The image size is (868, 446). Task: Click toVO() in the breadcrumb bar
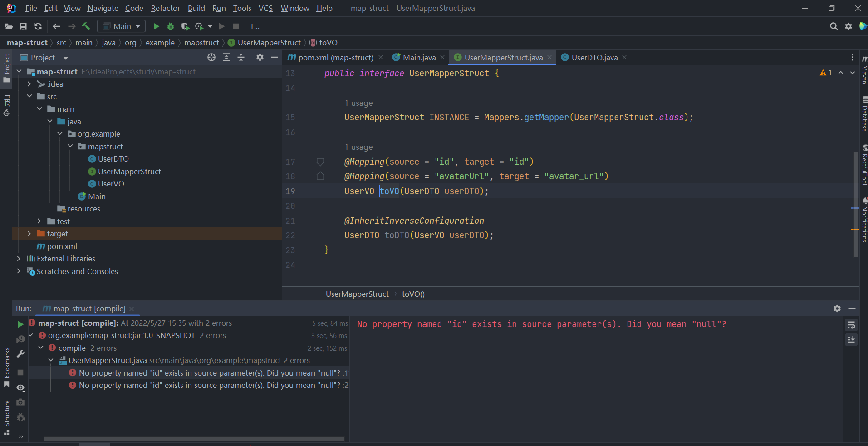click(x=412, y=294)
